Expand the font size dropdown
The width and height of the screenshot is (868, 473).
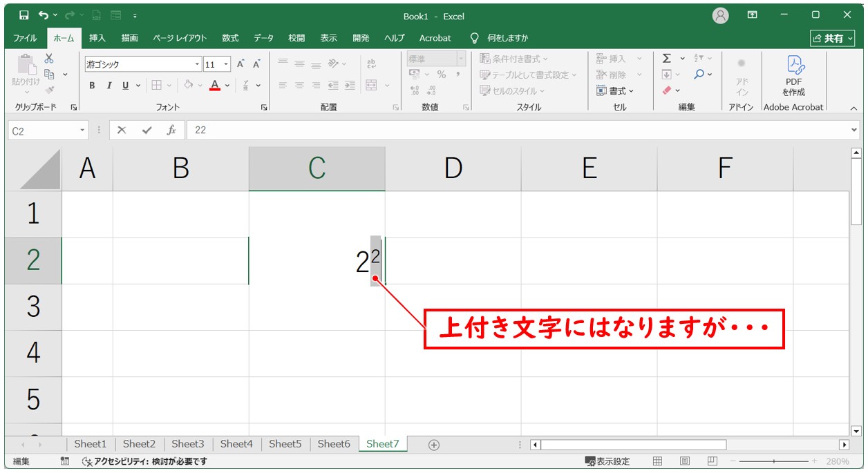[x=227, y=64]
